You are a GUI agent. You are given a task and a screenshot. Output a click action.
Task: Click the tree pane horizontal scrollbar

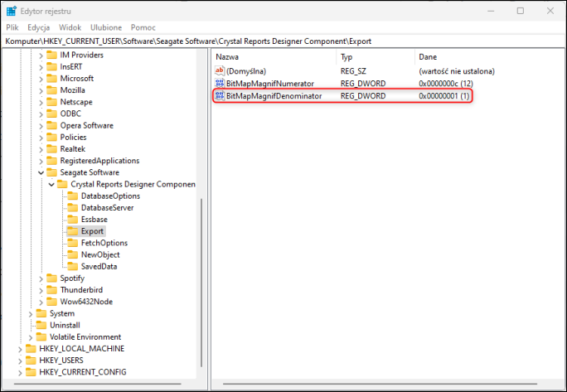pos(98,384)
